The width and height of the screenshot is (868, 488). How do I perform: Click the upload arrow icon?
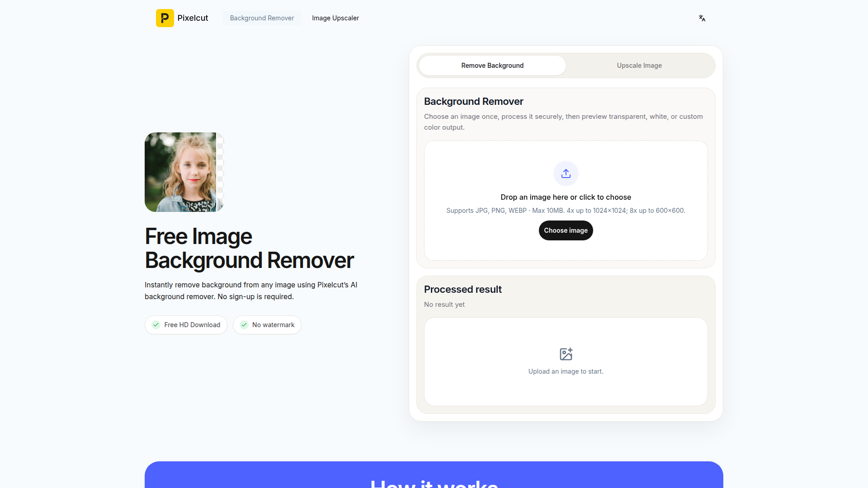[x=566, y=174]
